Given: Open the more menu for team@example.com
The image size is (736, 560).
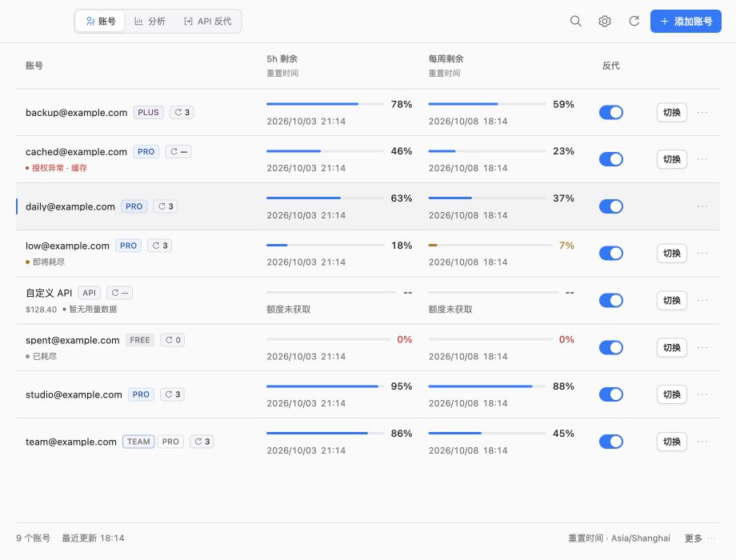Looking at the screenshot, I should (702, 442).
